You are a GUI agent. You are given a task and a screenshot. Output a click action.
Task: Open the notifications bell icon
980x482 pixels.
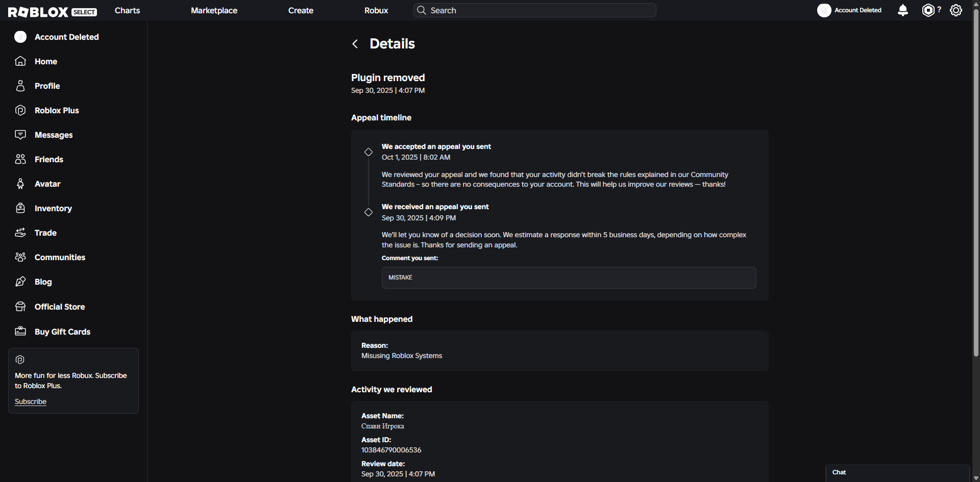[x=902, y=10]
